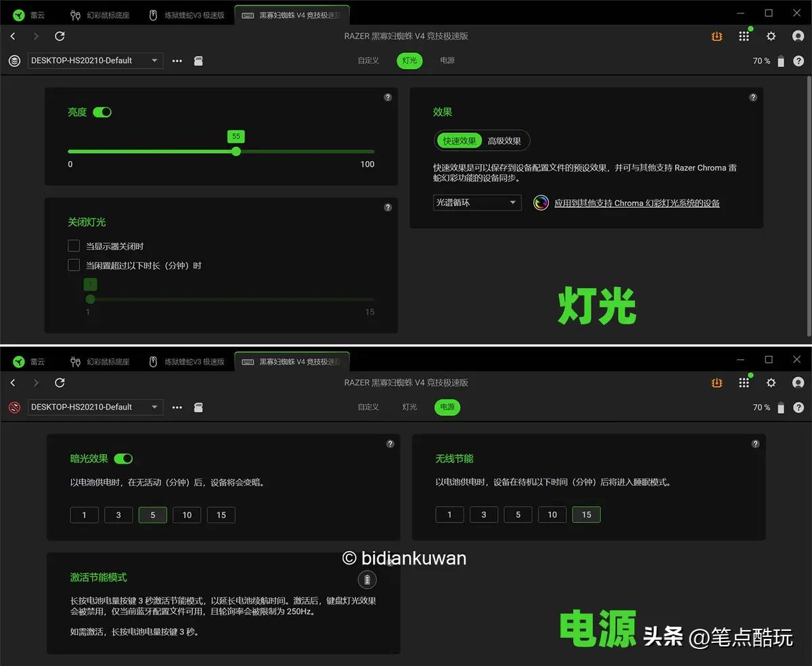This screenshot has width=812, height=666.
Task: Click the Chroma color wheel icon beside the sync link
Action: point(541,202)
